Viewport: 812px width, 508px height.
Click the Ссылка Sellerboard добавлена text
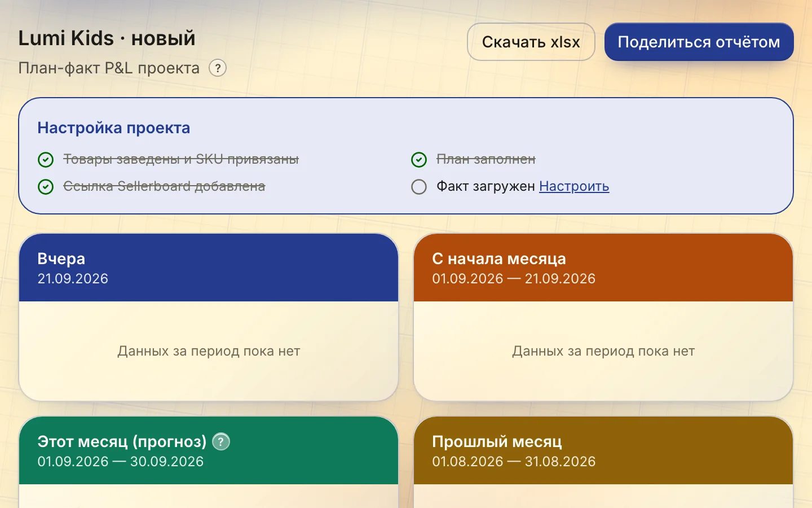164,186
